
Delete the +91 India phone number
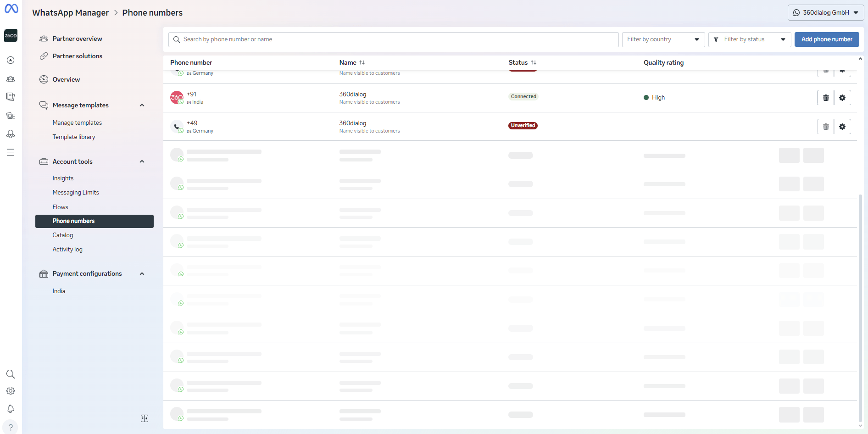coord(826,98)
